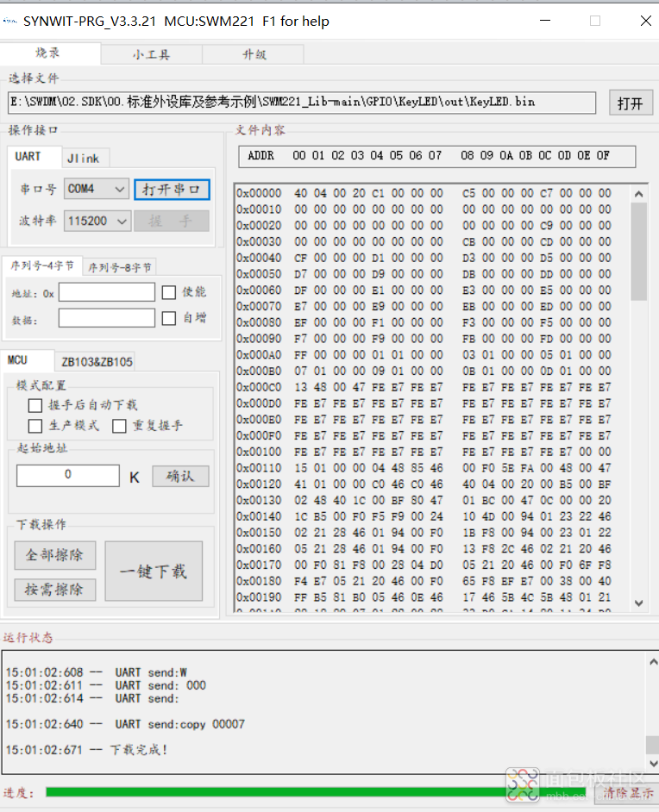659x812 pixels.
Task: Switch to the 小工具 tab
Action: click(x=151, y=54)
